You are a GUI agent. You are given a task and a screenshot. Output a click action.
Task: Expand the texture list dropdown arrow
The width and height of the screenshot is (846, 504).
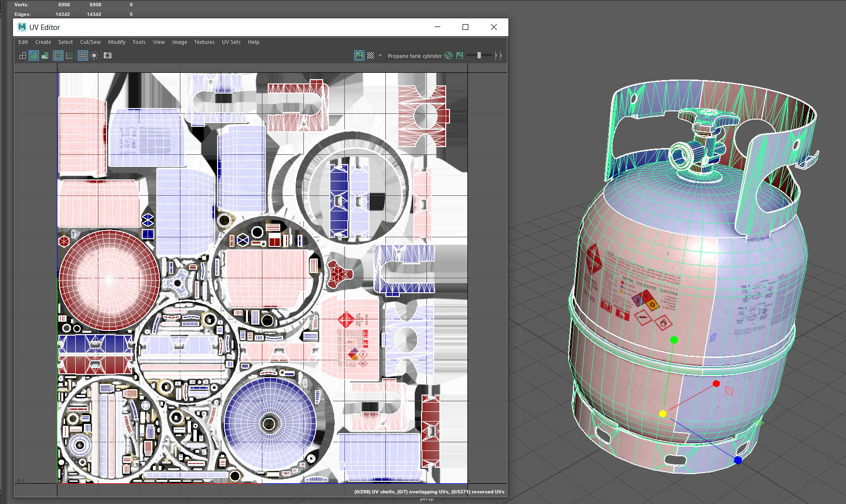point(380,55)
